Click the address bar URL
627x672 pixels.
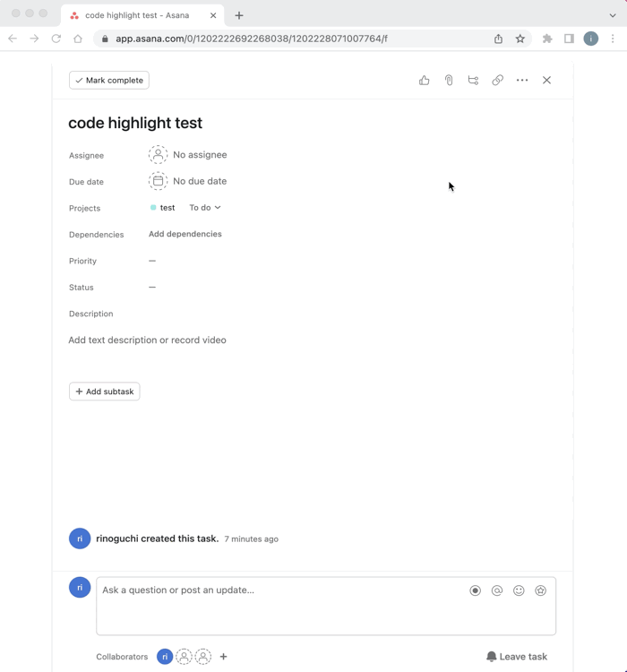(x=252, y=39)
